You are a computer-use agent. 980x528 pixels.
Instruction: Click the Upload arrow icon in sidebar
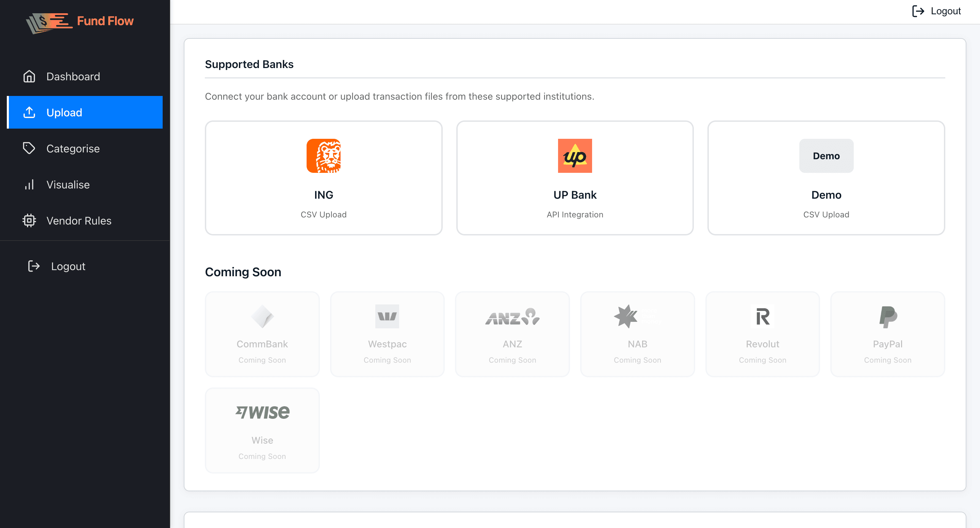[29, 112]
